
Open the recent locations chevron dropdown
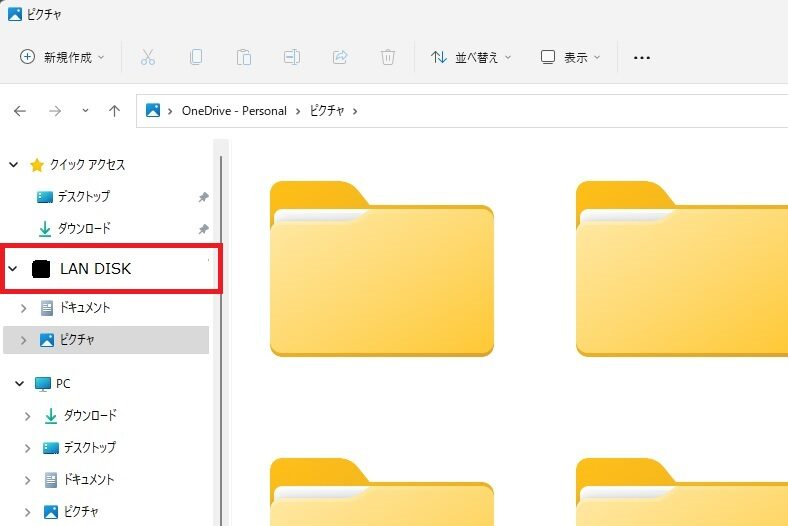pos(85,111)
